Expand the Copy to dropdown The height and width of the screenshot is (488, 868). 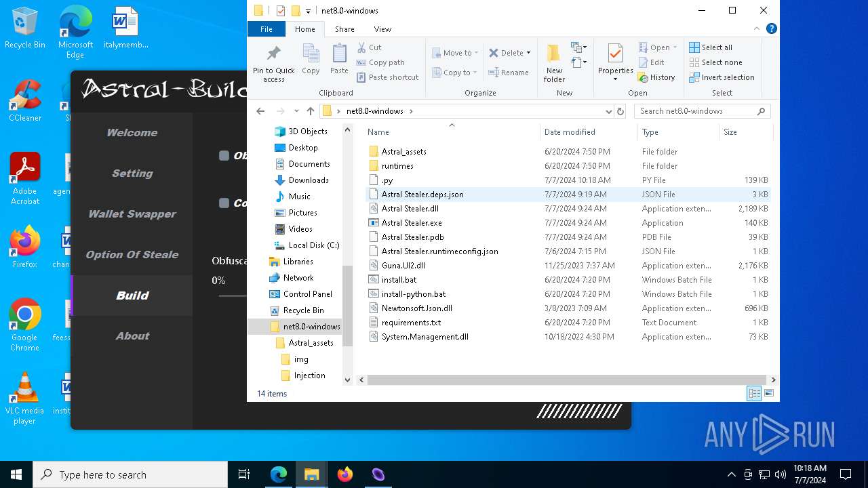[x=475, y=73]
